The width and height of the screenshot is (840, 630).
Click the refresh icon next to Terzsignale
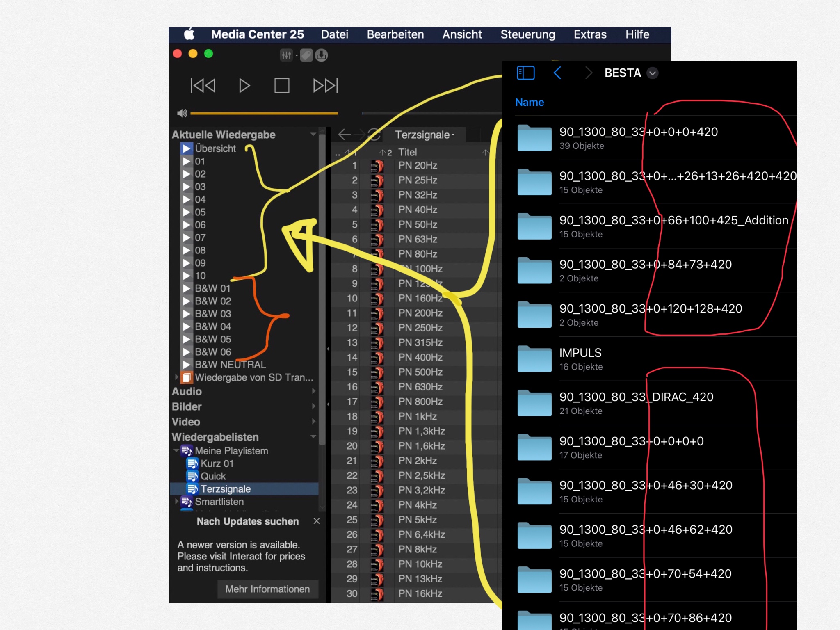pos(374,134)
